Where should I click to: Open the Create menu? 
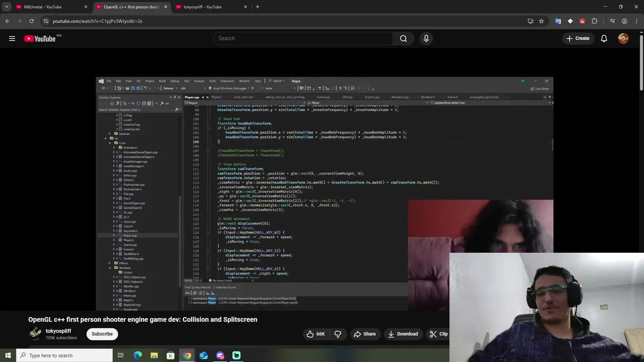tap(578, 38)
